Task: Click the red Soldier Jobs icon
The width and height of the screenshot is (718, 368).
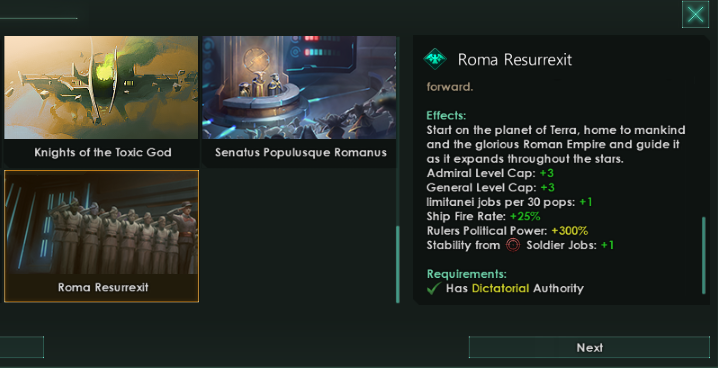Action: [x=513, y=245]
